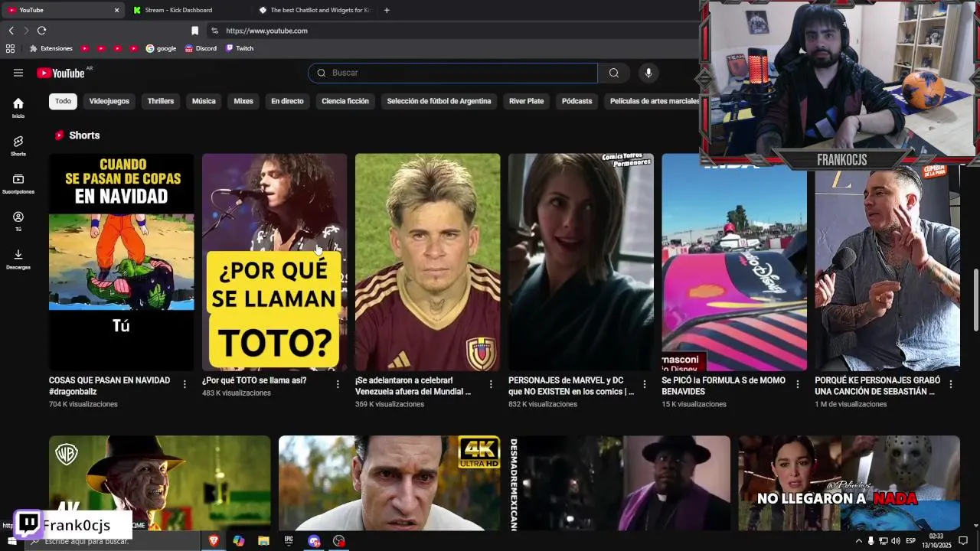Switch to The best ChatBot and Widgets tab

[315, 10]
